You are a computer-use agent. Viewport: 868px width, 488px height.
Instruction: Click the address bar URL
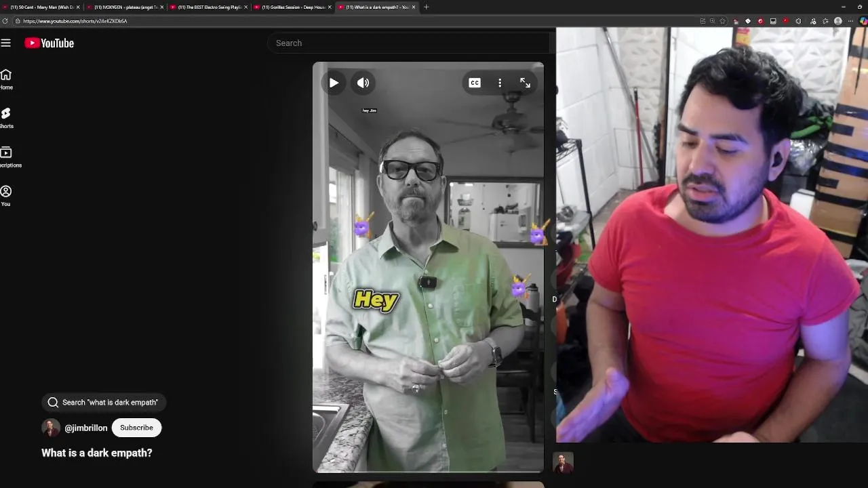pyautogui.click(x=75, y=21)
